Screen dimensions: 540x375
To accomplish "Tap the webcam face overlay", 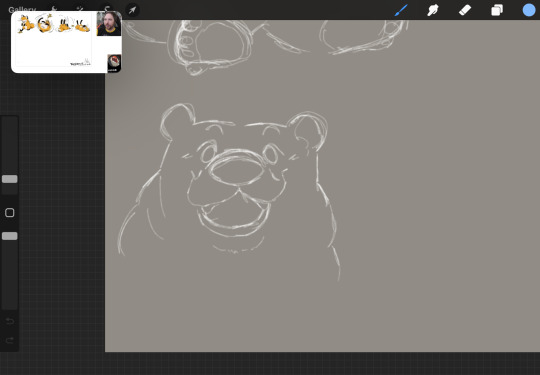I will (109, 23).
